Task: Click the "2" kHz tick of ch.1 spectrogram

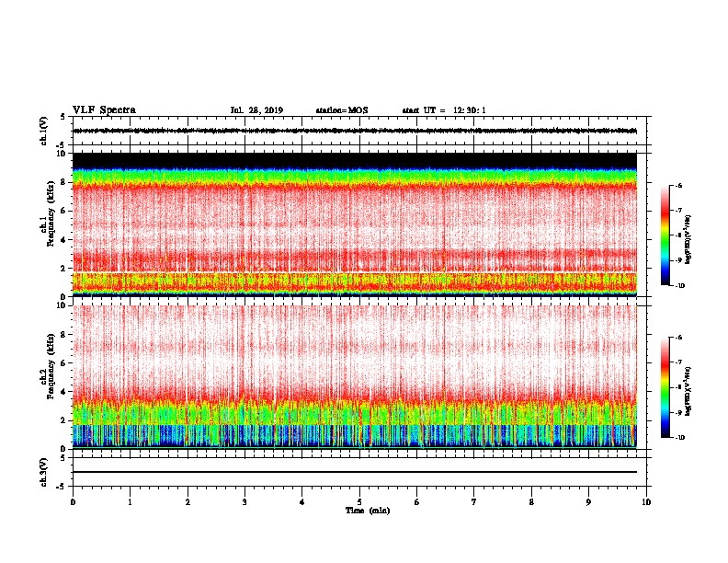Action: tap(64, 269)
